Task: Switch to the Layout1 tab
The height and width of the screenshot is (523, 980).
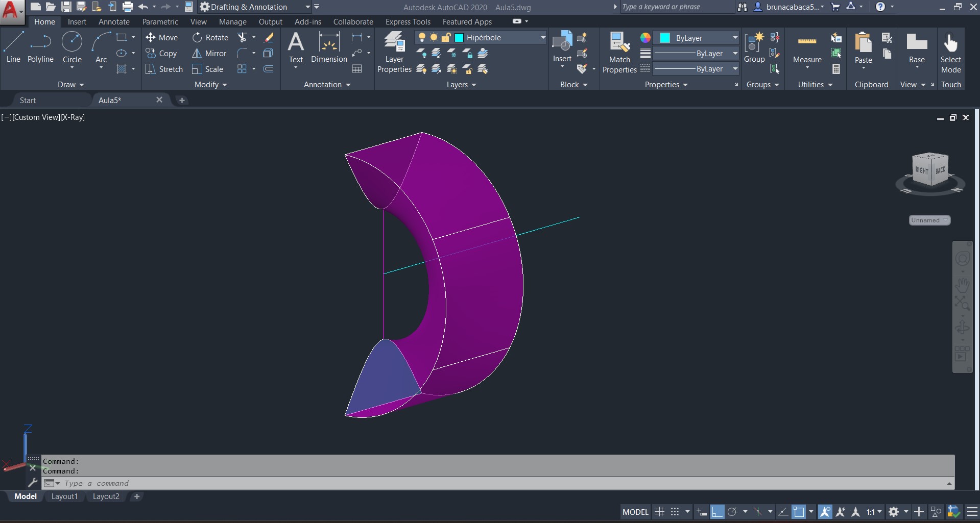Action: [64, 496]
